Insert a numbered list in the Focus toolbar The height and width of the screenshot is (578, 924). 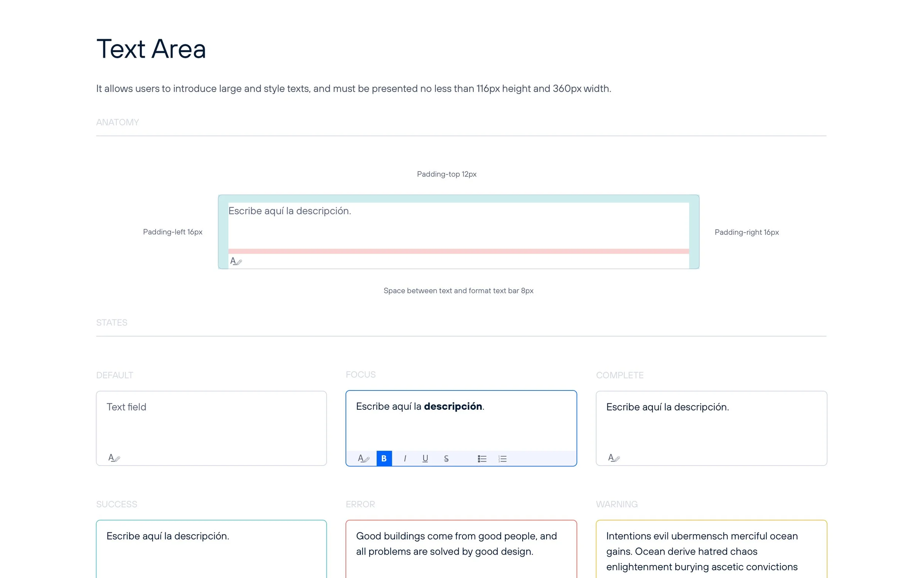[x=502, y=458]
